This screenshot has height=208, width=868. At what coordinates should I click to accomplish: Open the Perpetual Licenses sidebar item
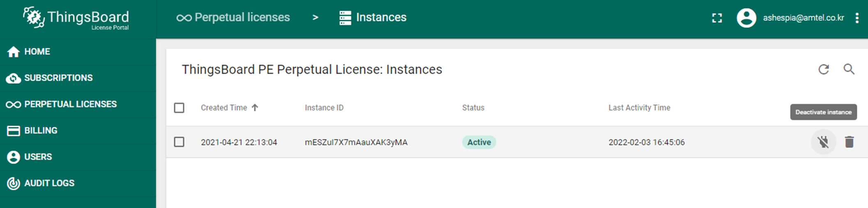[x=78, y=104]
